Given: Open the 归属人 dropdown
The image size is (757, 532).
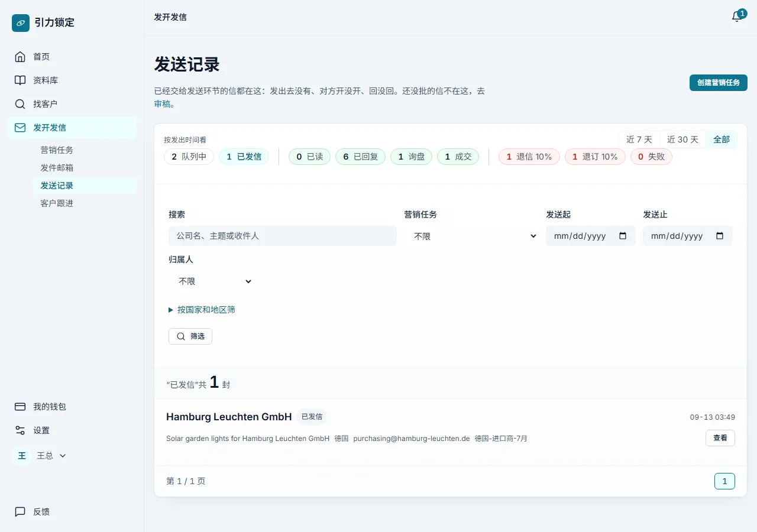Looking at the screenshot, I should pyautogui.click(x=212, y=281).
